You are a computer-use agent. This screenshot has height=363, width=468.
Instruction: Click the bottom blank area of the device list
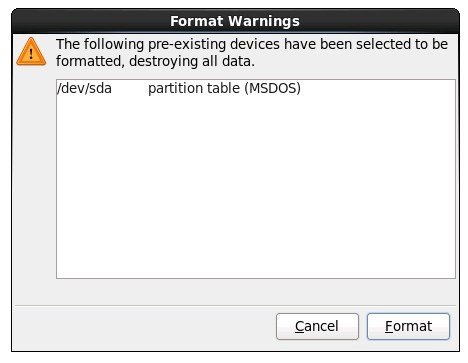coord(256,260)
